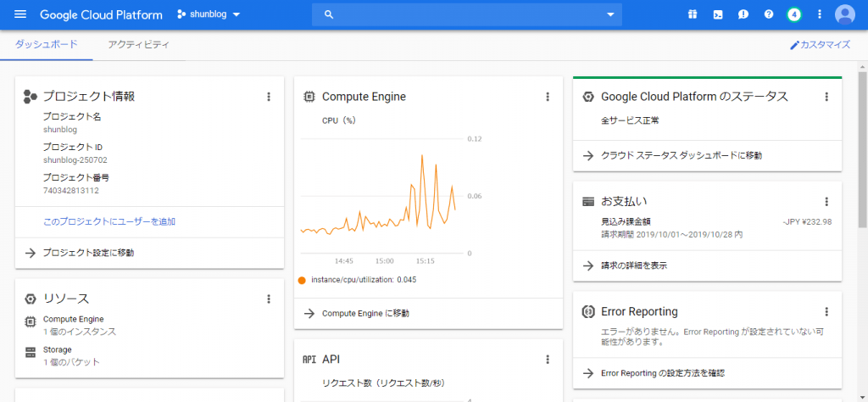Switch to the ダッシュボード tab
This screenshot has height=402, width=868.
tap(47, 45)
